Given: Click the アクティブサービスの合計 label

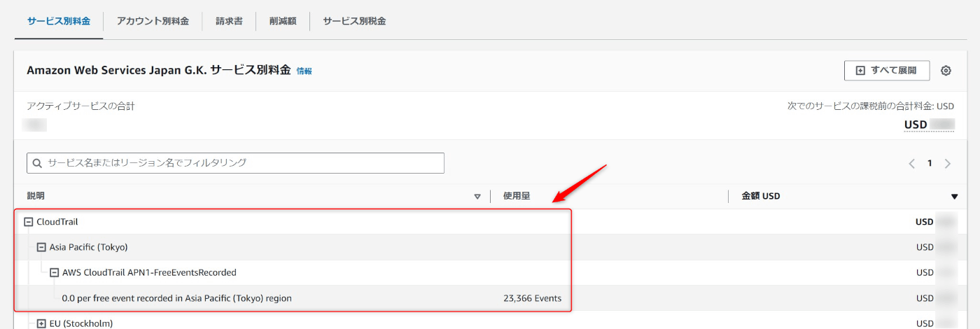Looking at the screenshot, I should 80,106.
